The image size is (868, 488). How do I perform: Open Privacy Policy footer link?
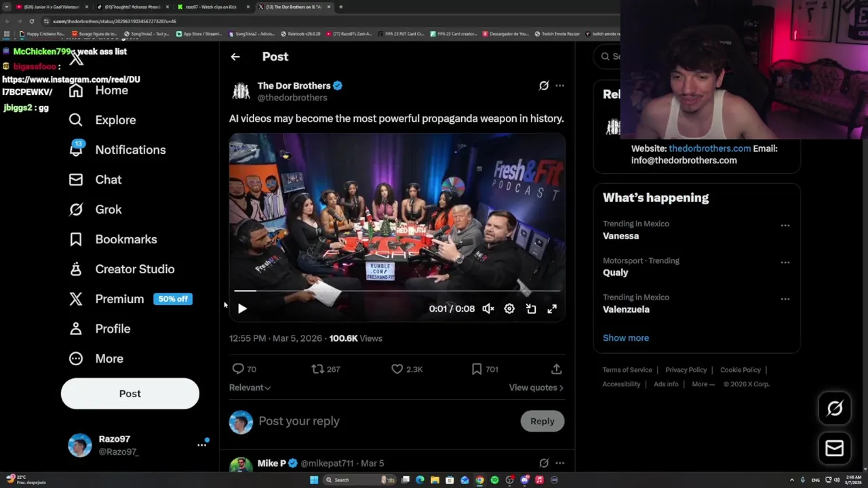coord(686,370)
